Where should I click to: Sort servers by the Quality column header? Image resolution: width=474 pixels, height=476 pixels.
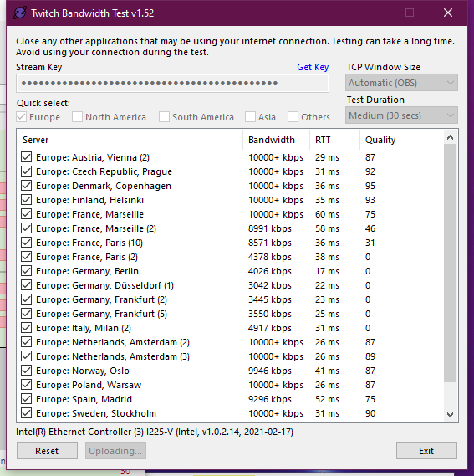(385, 140)
